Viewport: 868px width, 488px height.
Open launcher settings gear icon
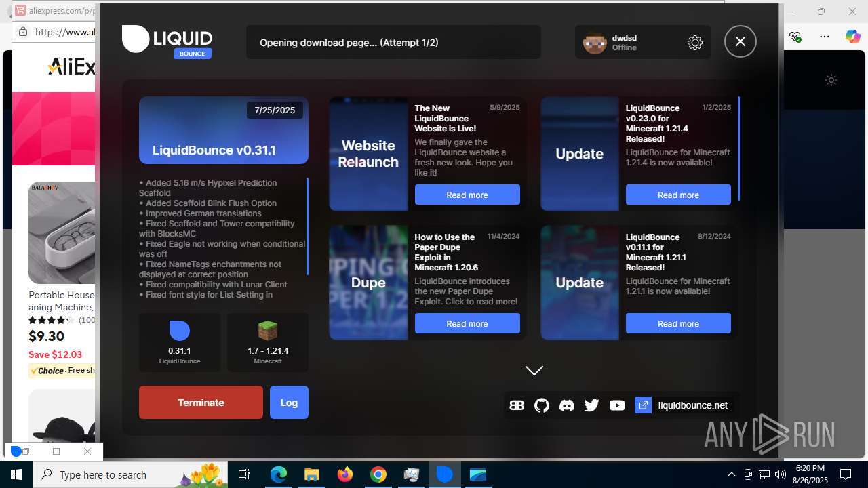pyautogui.click(x=694, y=43)
